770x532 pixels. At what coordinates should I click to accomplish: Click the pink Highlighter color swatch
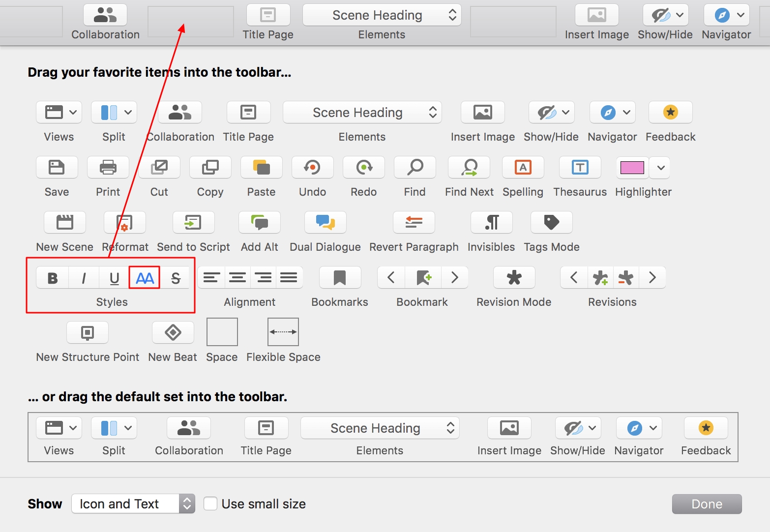pyautogui.click(x=632, y=168)
